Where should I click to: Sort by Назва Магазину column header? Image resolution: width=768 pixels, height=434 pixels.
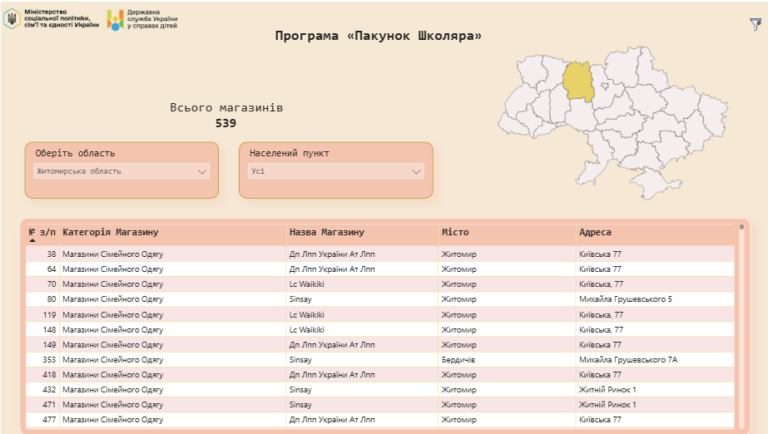[327, 232]
